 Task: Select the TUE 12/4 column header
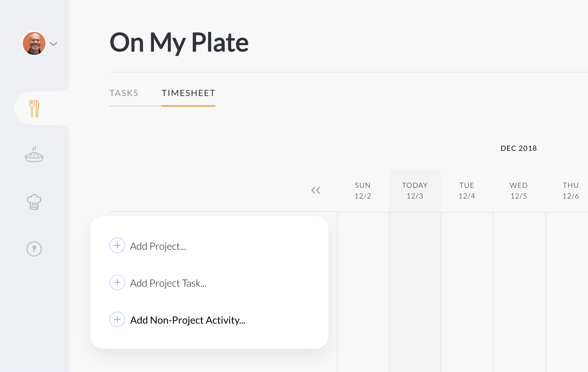click(x=467, y=191)
